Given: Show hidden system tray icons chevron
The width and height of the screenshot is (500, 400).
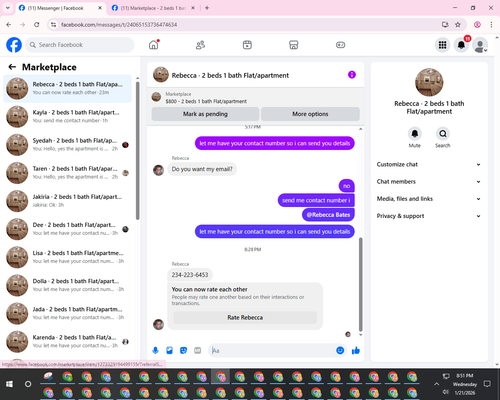Looking at the screenshot, I should pyautogui.click(x=436, y=384).
